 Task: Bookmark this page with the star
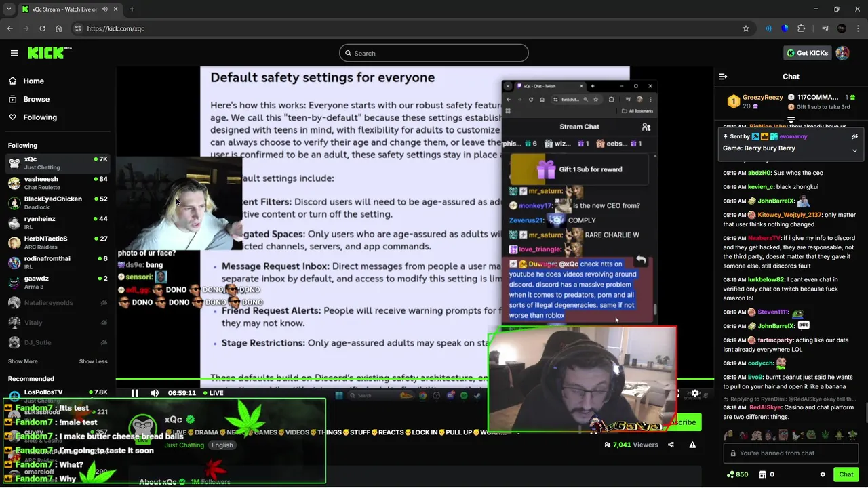pyautogui.click(x=746, y=28)
